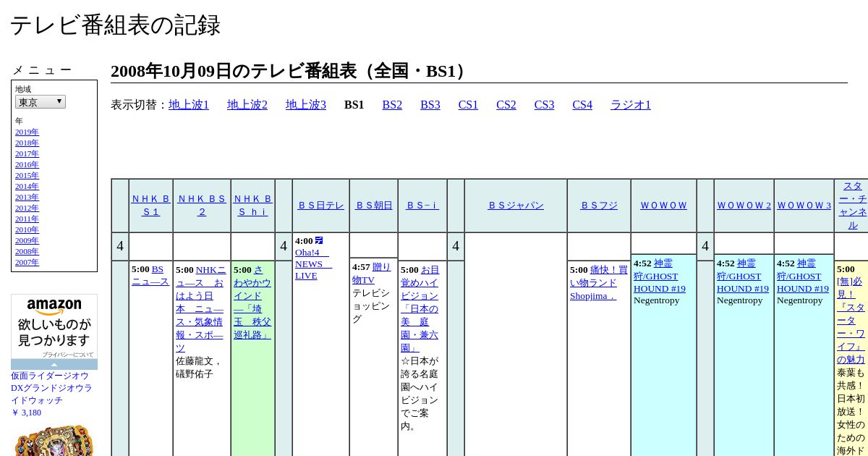This screenshot has width=868, height=456.
Task: Click the 2008年10月09日のテレビ番組表 page heading
Action: click(292, 71)
